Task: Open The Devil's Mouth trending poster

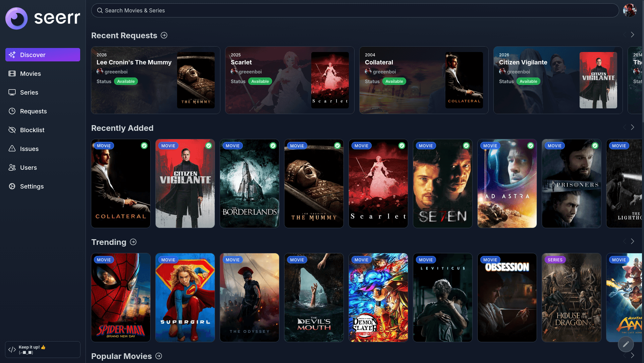Action: tap(314, 298)
